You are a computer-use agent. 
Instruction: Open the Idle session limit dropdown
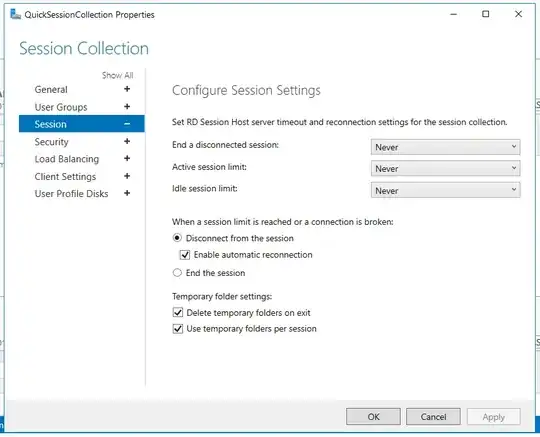pyautogui.click(x=445, y=190)
